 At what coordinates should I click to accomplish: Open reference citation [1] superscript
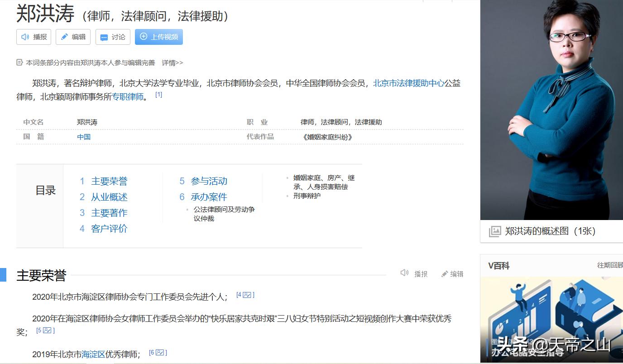[158, 94]
